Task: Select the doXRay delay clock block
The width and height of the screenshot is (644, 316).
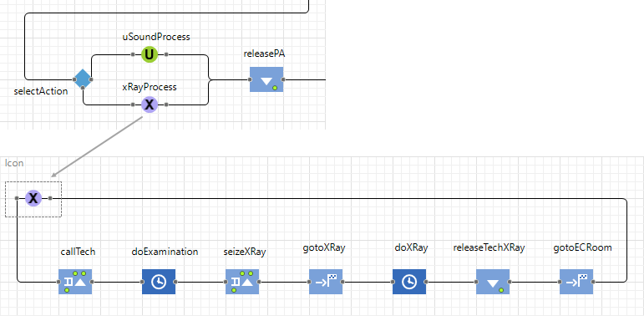Action: [409, 282]
